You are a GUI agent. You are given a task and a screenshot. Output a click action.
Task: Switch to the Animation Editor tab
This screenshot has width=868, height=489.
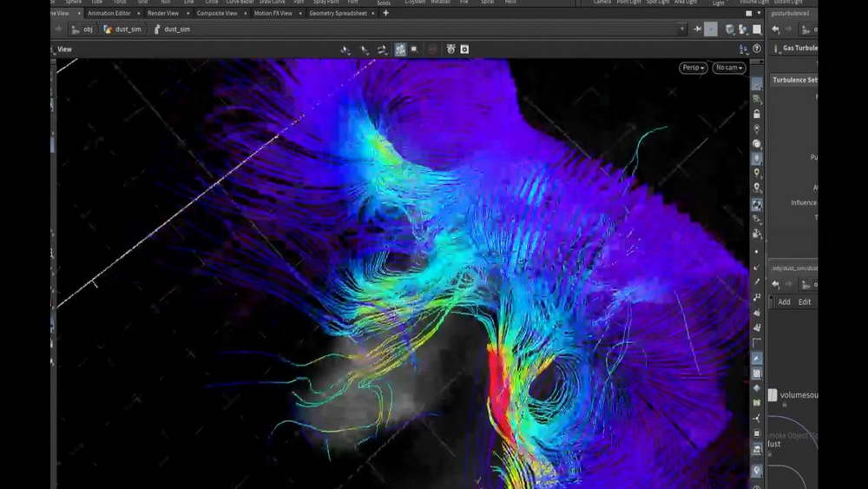point(109,13)
